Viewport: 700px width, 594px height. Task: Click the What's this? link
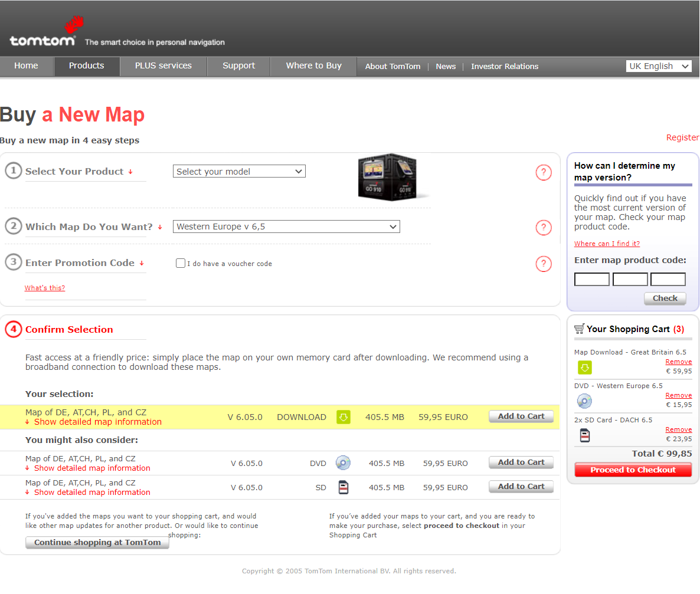(45, 288)
